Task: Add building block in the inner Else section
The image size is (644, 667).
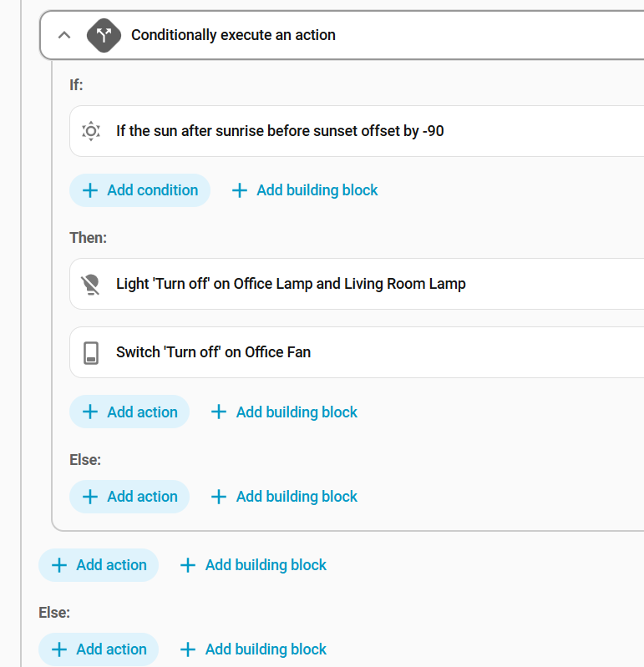Action: (x=285, y=497)
